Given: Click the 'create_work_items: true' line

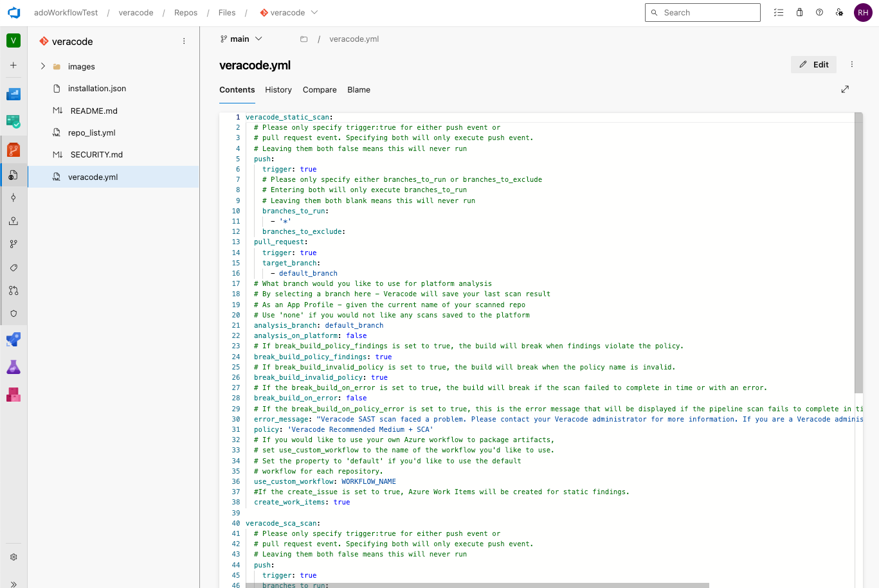Looking at the screenshot, I should 302,502.
